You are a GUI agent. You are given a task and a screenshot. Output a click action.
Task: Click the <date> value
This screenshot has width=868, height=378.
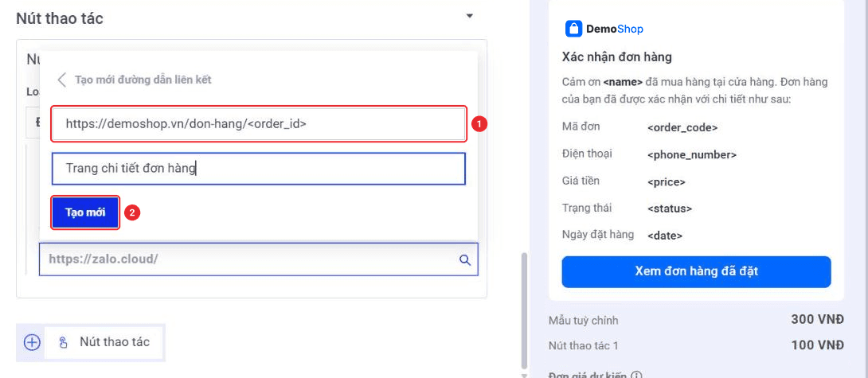(x=664, y=236)
